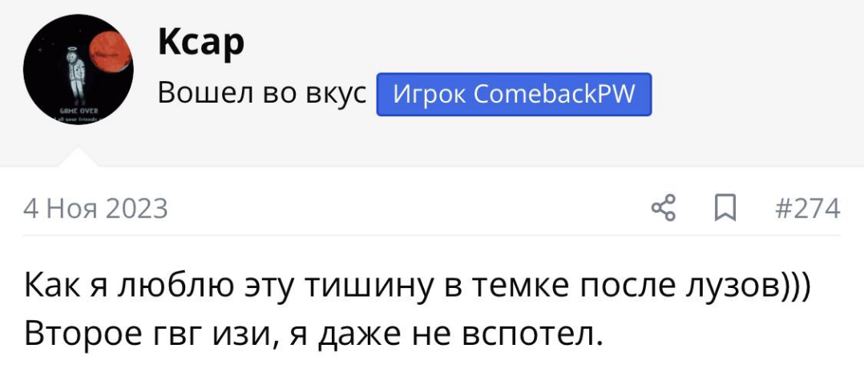The width and height of the screenshot is (868, 369).
Task: Click the Вошел во вкус user title
Action: pyautogui.click(x=261, y=95)
